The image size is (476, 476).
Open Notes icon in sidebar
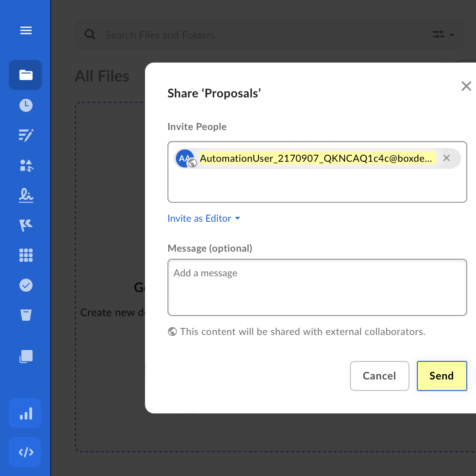pos(26,135)
